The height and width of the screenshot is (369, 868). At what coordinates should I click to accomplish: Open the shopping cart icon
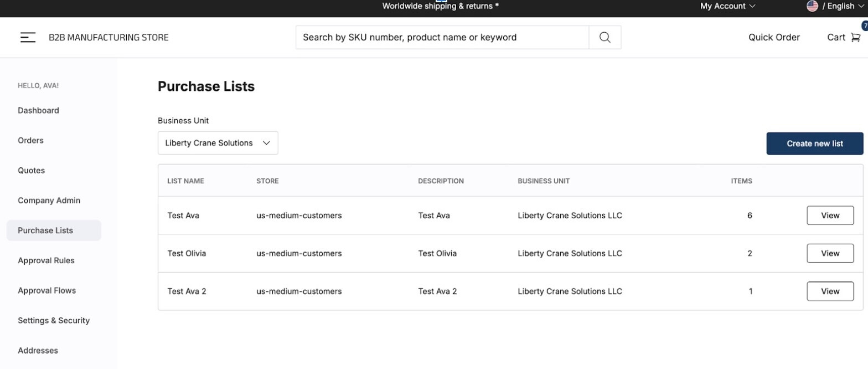click(x=855, y=38)
